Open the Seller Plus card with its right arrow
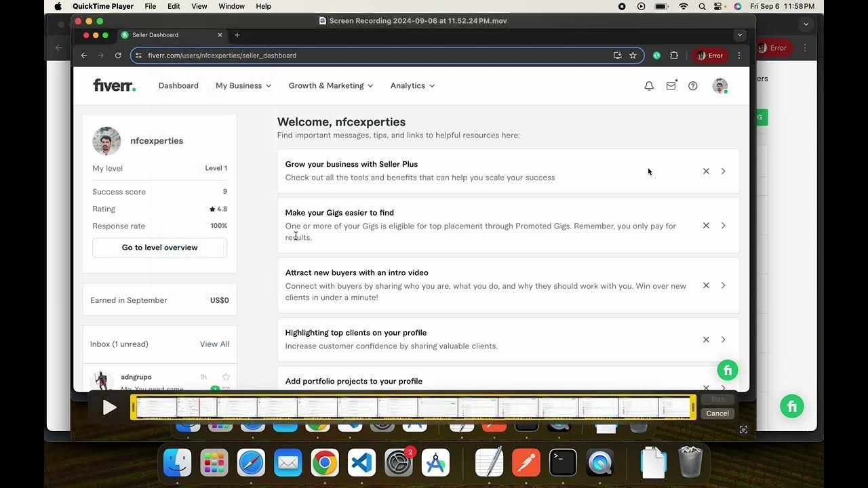The width and height of the screenshot is (868, 488). (x=724, y=171)
